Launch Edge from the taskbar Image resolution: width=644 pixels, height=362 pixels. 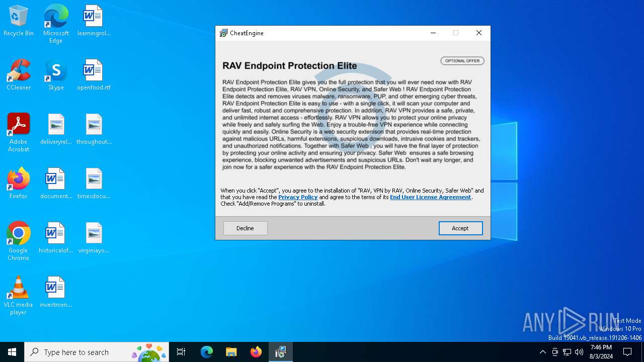[207, 352]
